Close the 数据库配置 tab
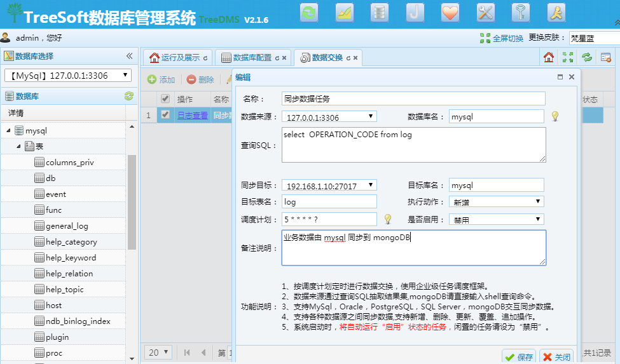620x364 pixels. [x=284, y=58]
